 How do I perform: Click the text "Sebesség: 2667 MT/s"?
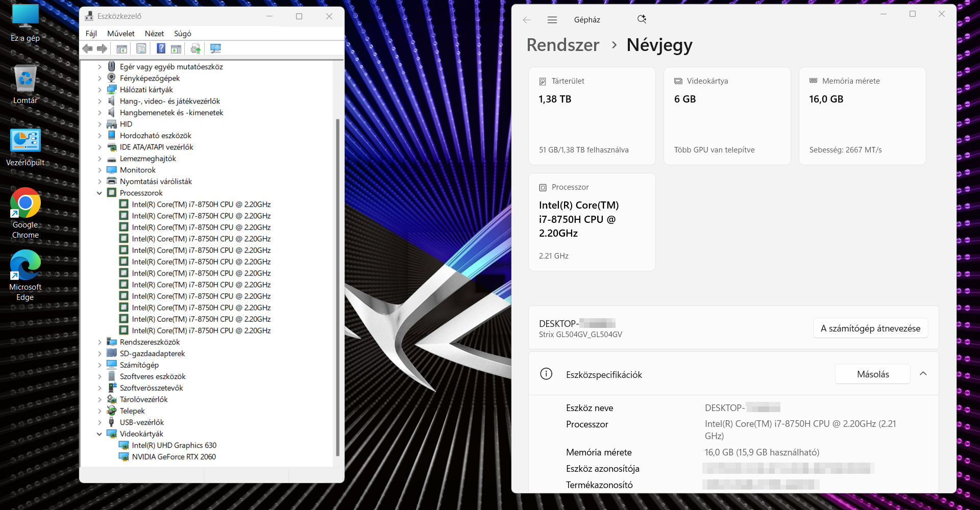coord(846,150)
